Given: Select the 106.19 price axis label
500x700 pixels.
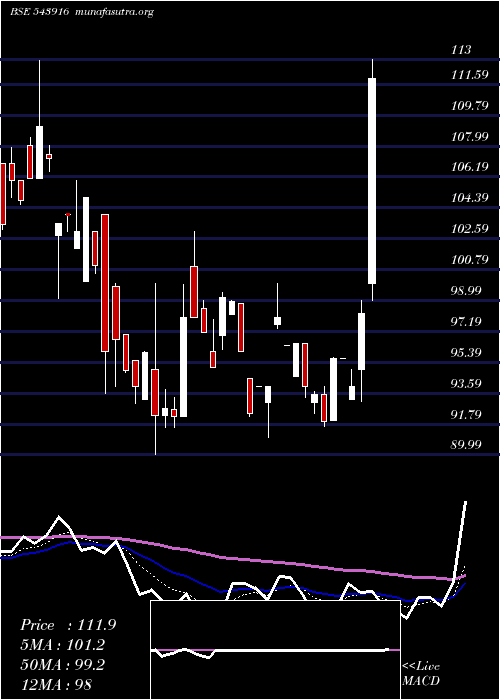Looking at the screenshot, I should [470, 167].
